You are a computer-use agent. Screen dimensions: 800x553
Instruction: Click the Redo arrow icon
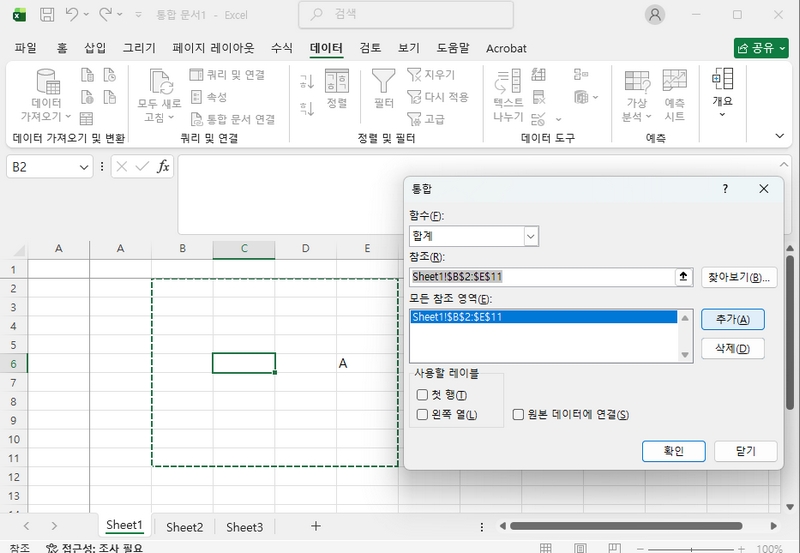click(x=105, y=14)
